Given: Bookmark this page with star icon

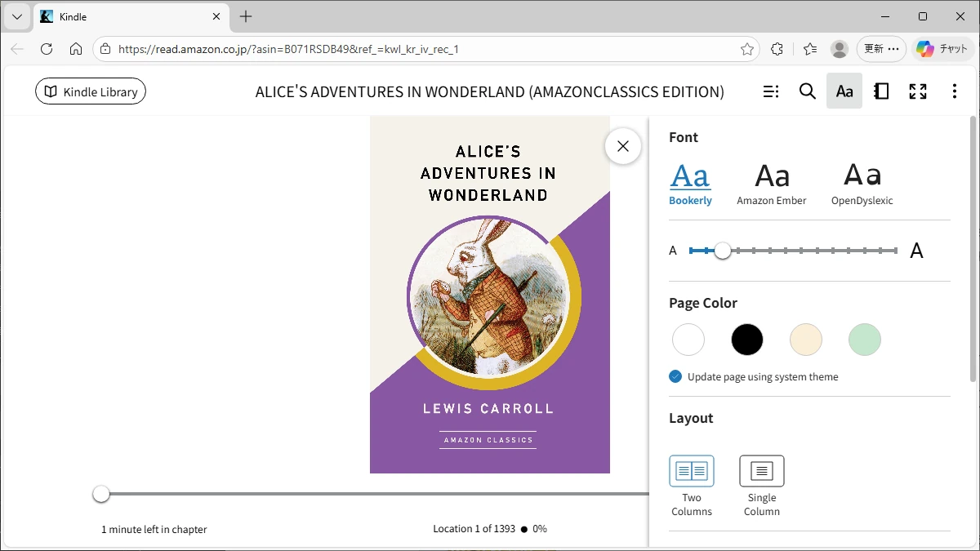Looking at the screenshot, I should pos(746,49).
